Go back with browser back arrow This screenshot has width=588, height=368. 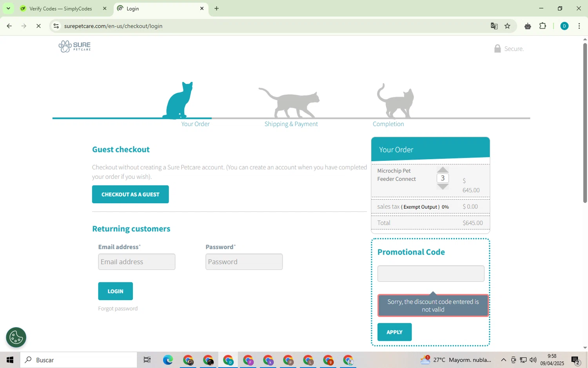pos(9,26)
